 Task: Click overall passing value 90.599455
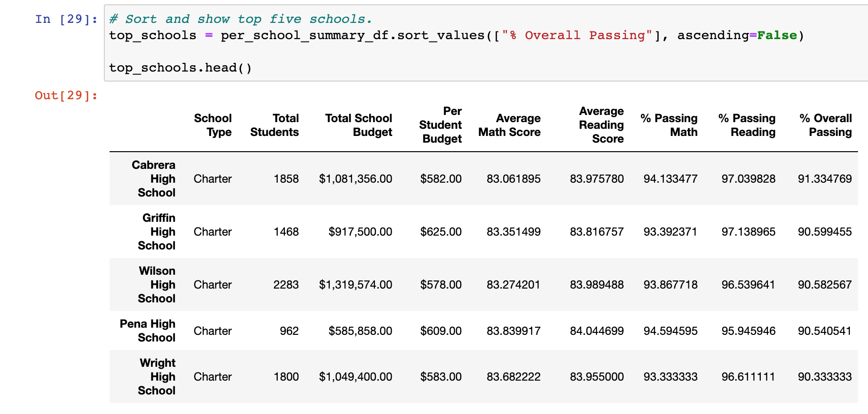(825, 232)
